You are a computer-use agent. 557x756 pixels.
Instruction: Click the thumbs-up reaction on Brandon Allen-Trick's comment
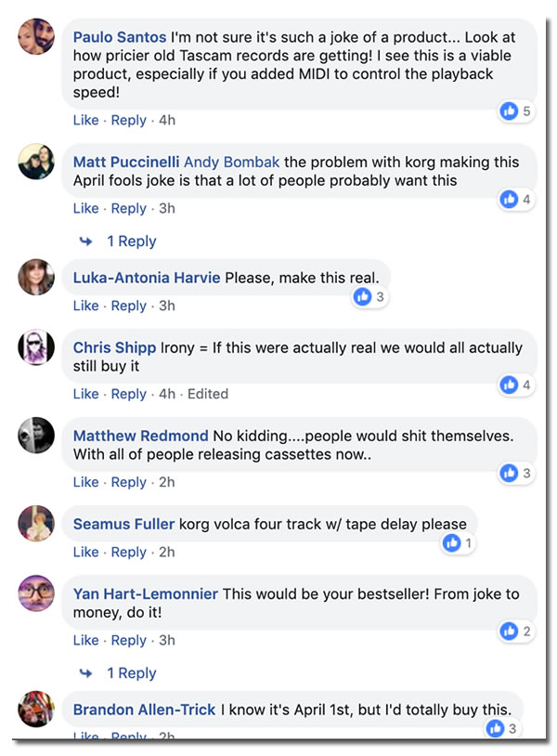[496, 728]
